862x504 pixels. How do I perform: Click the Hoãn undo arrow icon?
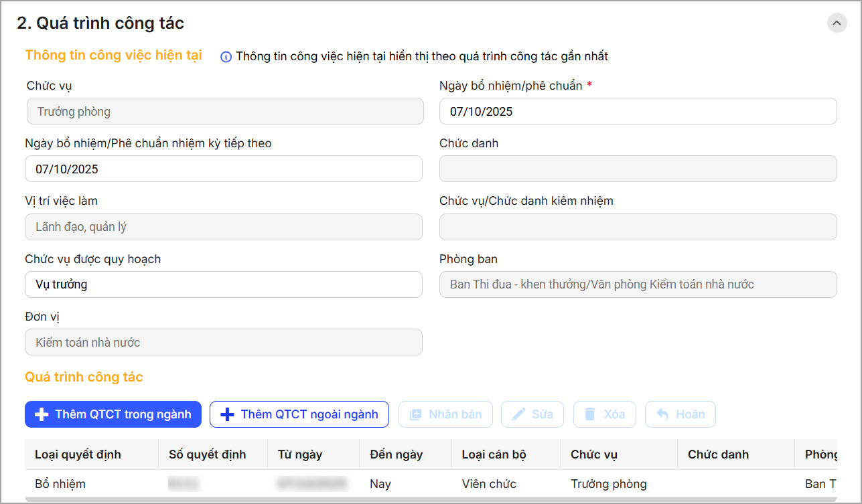(x=662, y=414)
